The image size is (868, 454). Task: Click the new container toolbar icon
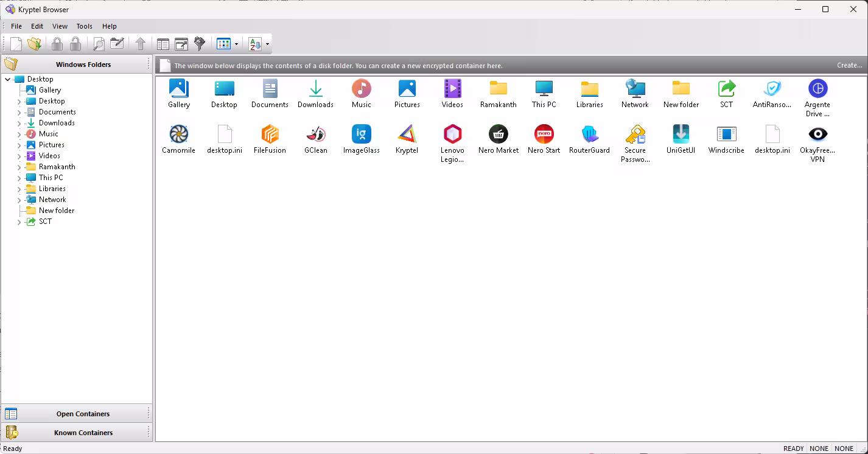point(16,44)
